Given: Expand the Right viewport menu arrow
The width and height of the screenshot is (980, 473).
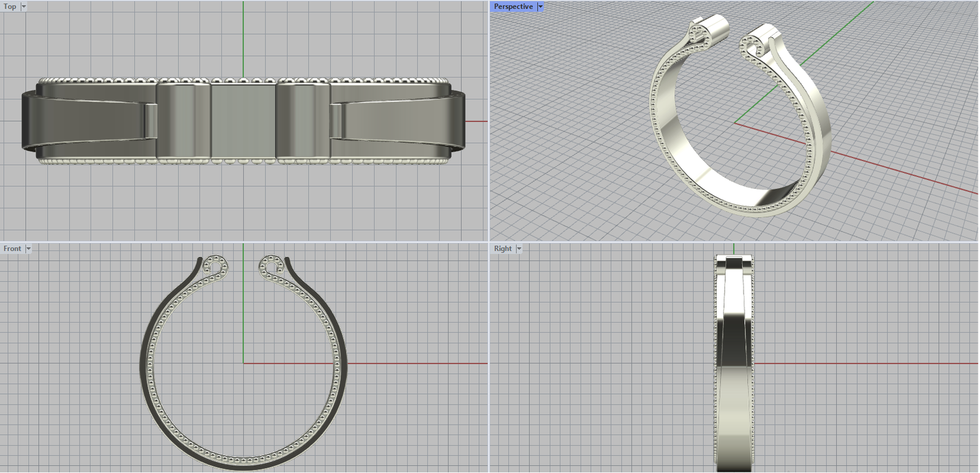Looking at the screenshot, I should [x=519, y=249].
